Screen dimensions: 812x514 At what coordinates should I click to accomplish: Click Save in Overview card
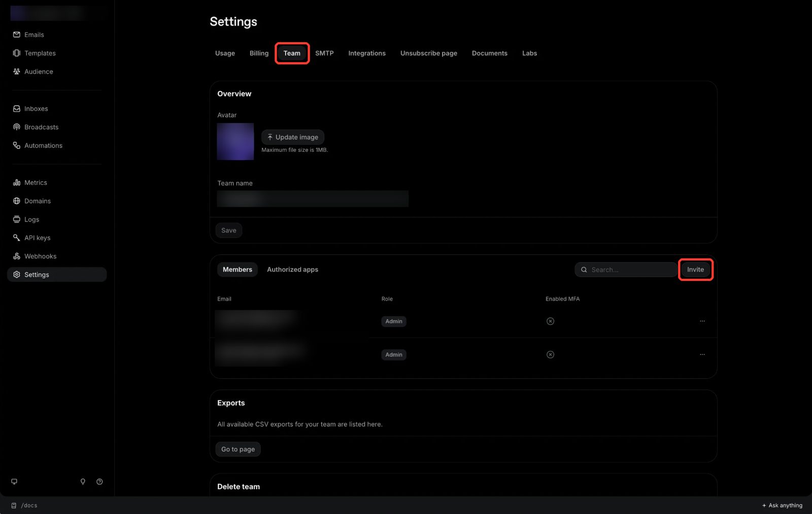[x=229, y=231]
